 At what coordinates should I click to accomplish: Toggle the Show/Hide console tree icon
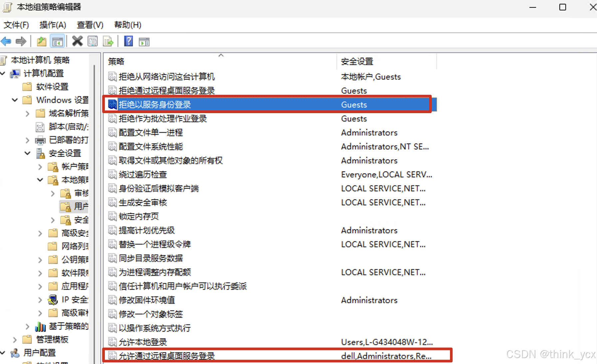[57, 41]
